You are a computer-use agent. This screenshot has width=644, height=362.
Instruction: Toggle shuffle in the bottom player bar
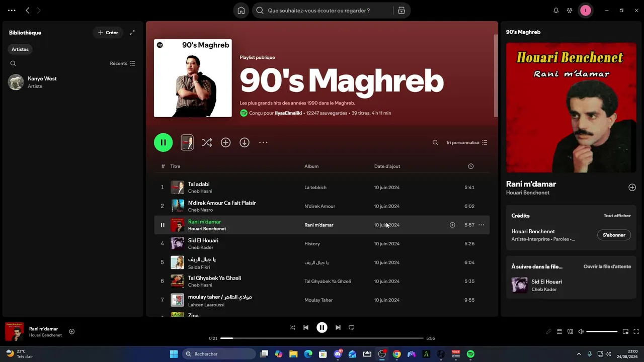pyautogui.click(x=292, y=327)
